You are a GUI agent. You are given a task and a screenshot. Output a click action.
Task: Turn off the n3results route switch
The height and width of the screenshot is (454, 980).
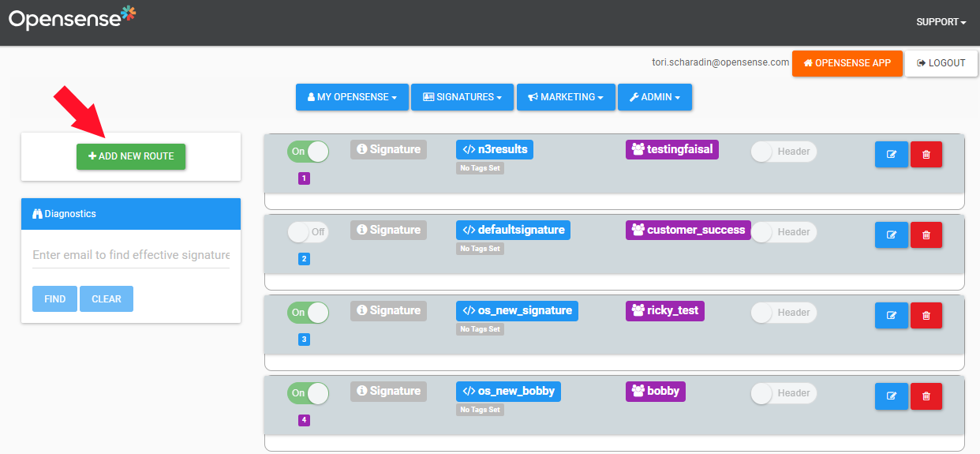point(308,152)
